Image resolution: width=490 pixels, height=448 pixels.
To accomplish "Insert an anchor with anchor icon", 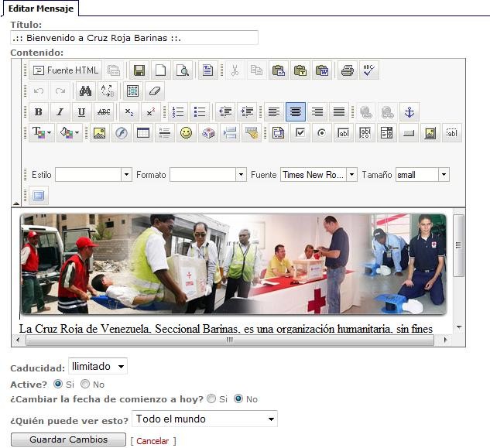I will coord(409,112).
